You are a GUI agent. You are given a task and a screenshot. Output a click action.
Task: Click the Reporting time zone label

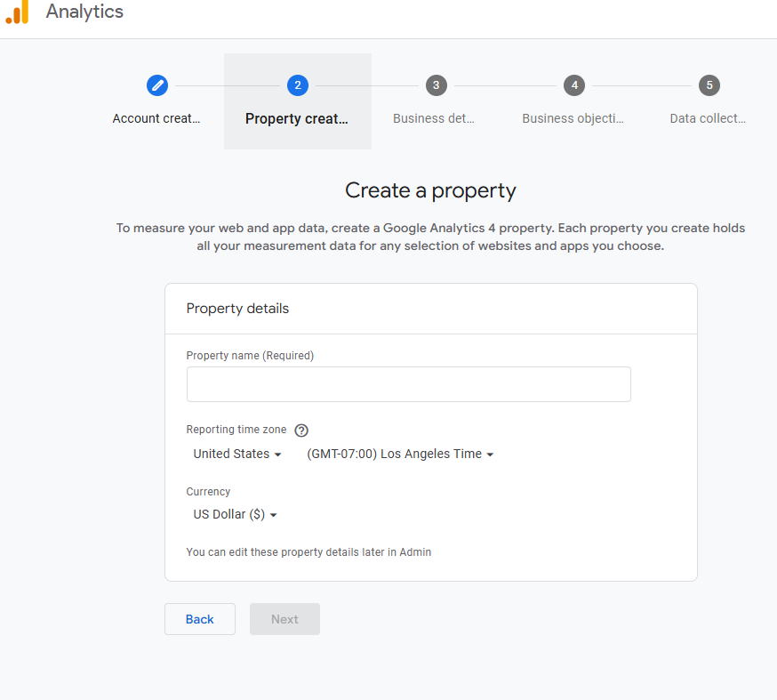[236, 430]
